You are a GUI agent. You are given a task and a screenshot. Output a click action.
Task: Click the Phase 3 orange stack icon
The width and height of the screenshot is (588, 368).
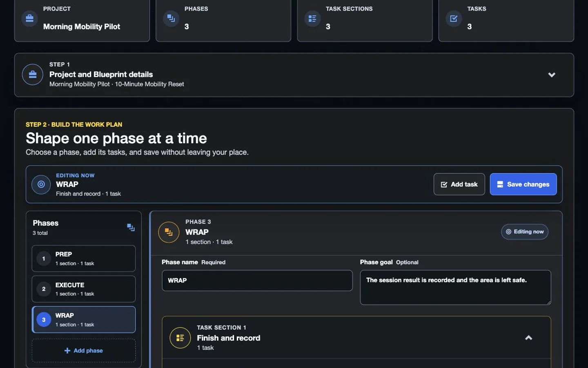pos(169,232)
